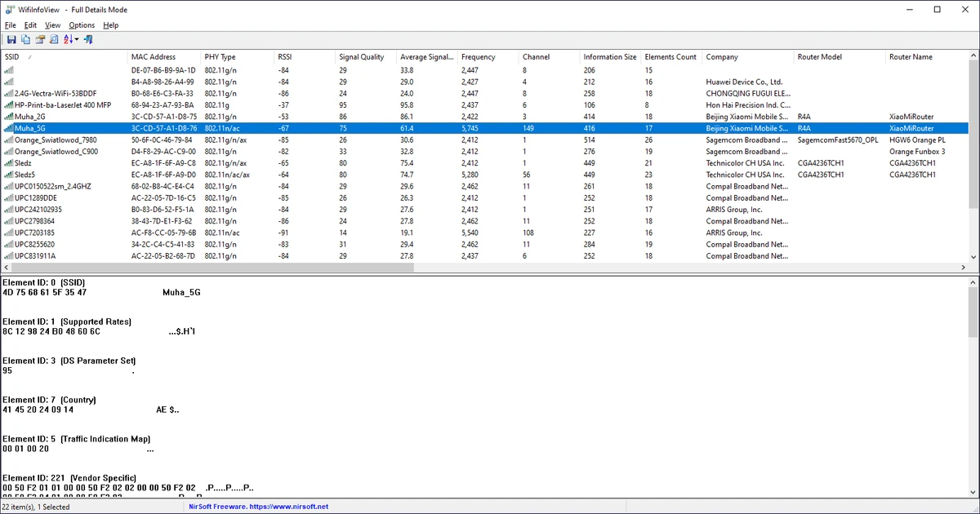
Task: Sort by the Router Model column header
Action: coord(840,57)
